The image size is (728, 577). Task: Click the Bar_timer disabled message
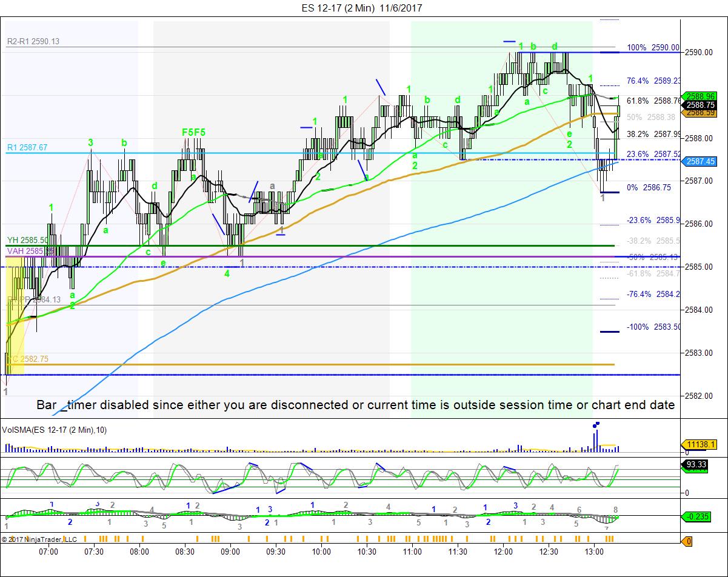(x=355, y=405)
